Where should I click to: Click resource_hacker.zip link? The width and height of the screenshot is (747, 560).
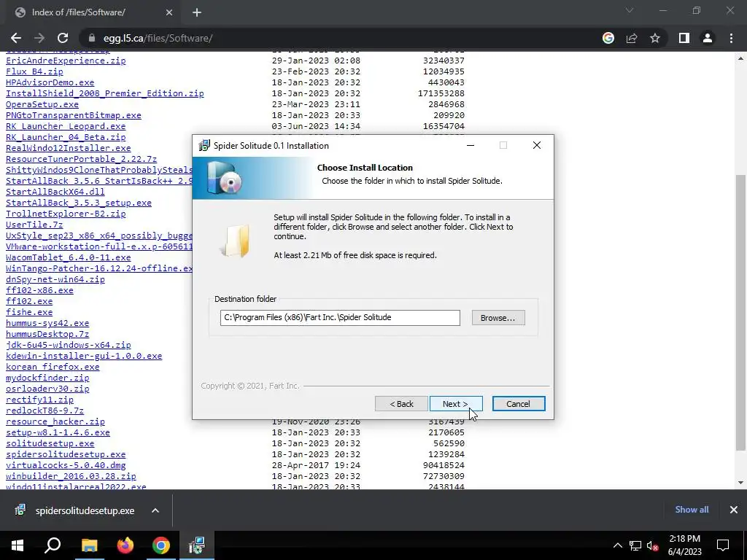[55, 422]
